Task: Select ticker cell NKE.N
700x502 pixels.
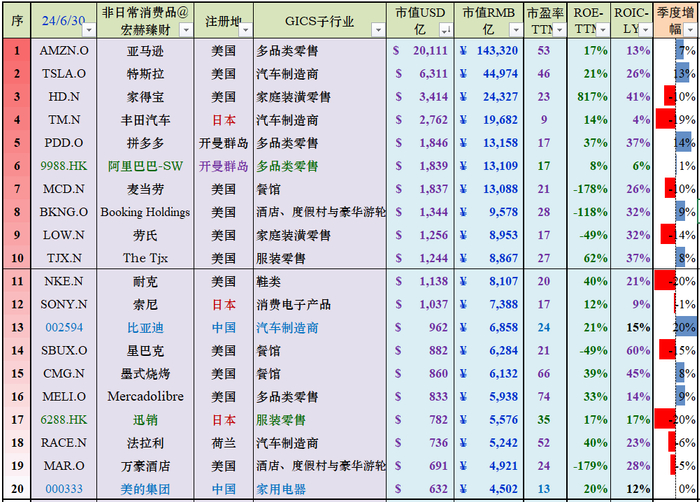Action: (x=64, y=281)
